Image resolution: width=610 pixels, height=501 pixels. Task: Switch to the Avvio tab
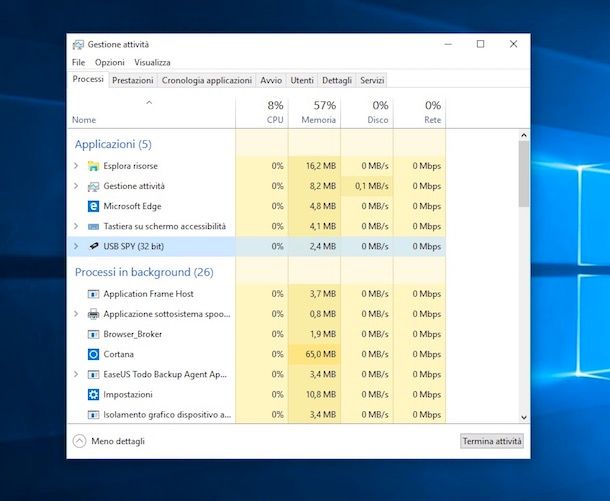pyautogui.click(x=271, y=81)
